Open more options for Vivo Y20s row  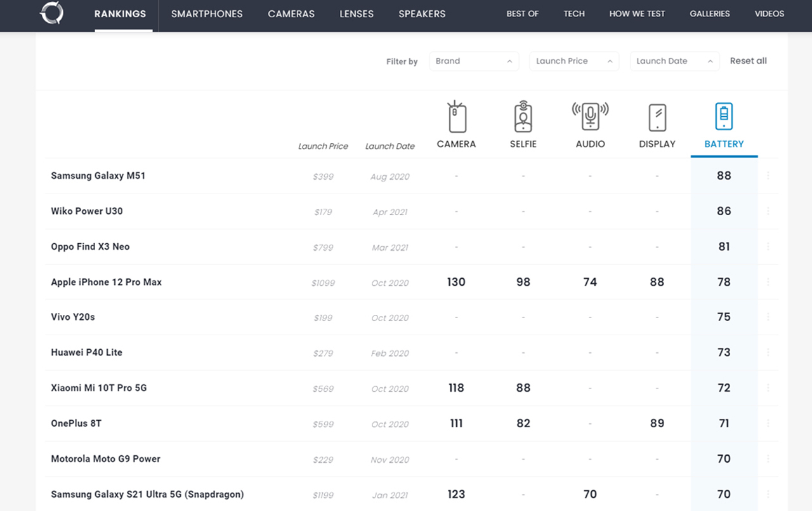pyautogui.click(x=768, y=317)
